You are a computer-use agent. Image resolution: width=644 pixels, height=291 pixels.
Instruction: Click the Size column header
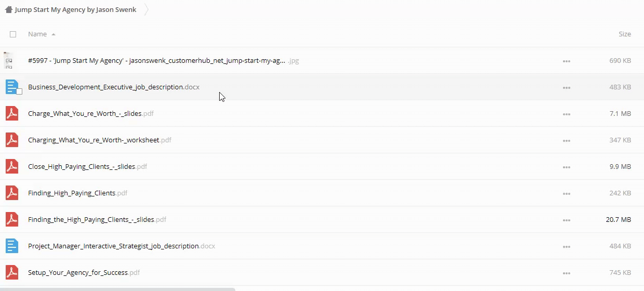pyautogui.click(x=624, y=34)
